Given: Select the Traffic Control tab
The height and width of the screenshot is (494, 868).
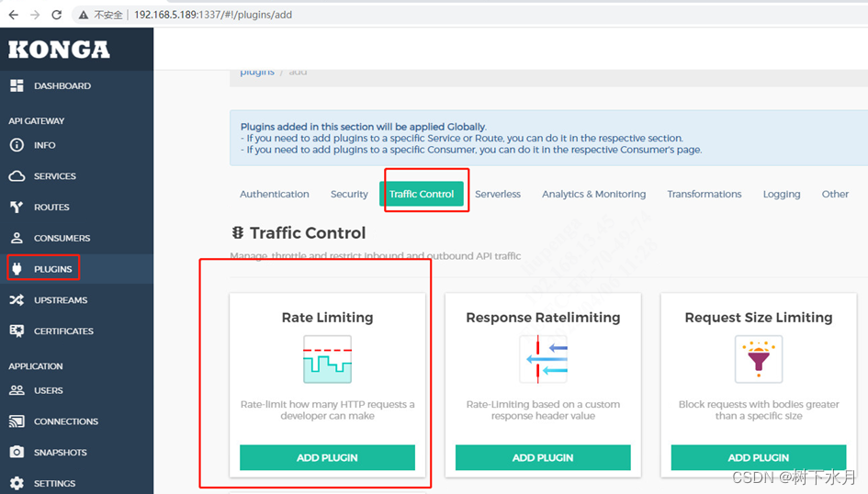Looking at the screenshot, I should (x=422, y=194).
